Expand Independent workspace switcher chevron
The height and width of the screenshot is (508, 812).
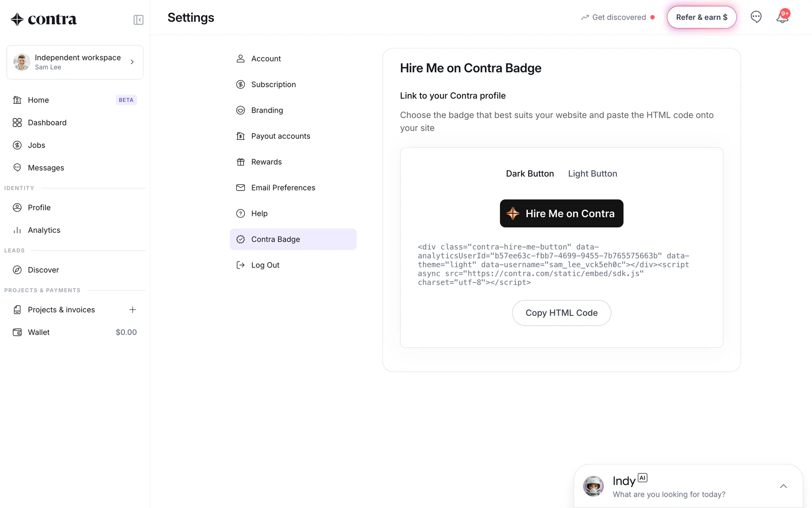pyautogui.click(x=132, y=62)
